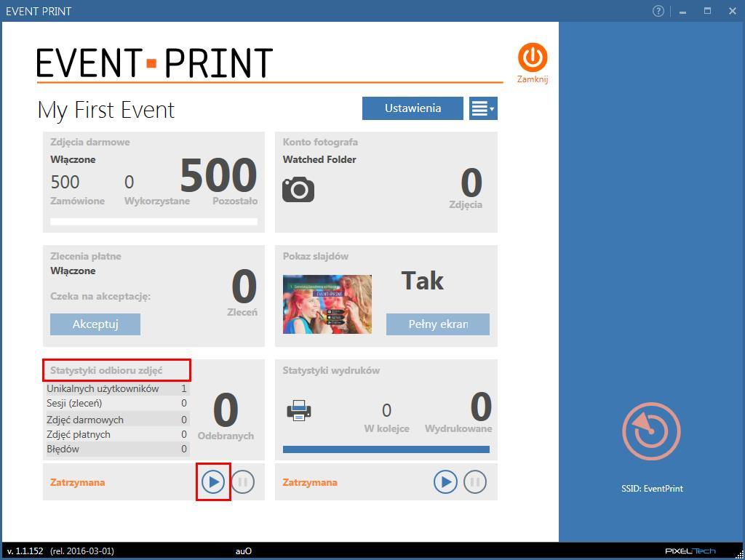The width and height of the screenshot is (745, 560).
Task: Click the version v. 1.1.152 text
Action: (x=25, y=551)
